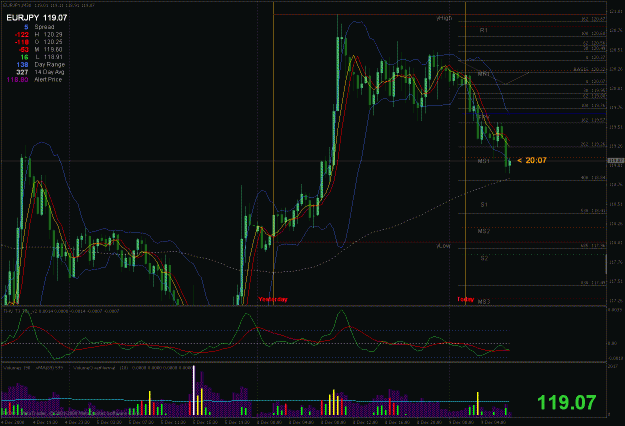Select the S1 pivot level label

pos(484,204)
